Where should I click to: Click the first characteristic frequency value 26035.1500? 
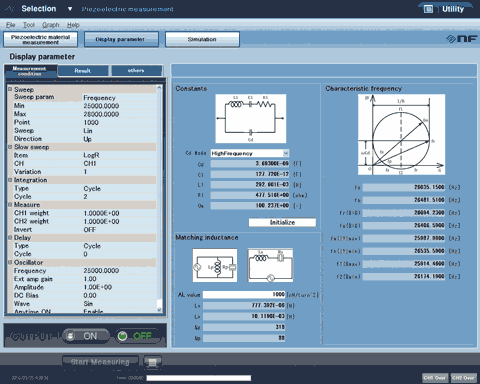pos(404,187)
